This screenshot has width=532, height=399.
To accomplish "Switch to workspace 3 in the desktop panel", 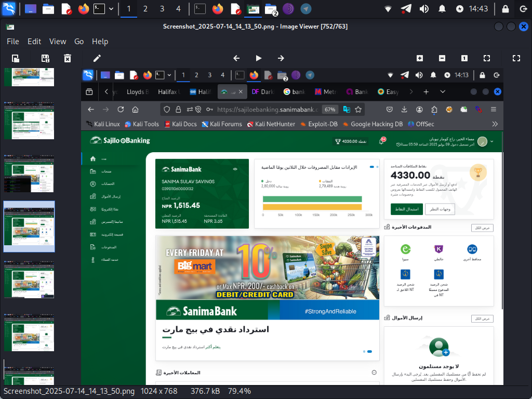I will [162, 9].
